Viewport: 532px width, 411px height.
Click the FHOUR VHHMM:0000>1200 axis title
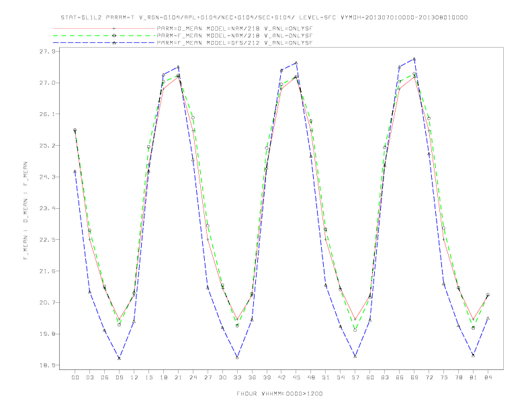coord(279,394)
